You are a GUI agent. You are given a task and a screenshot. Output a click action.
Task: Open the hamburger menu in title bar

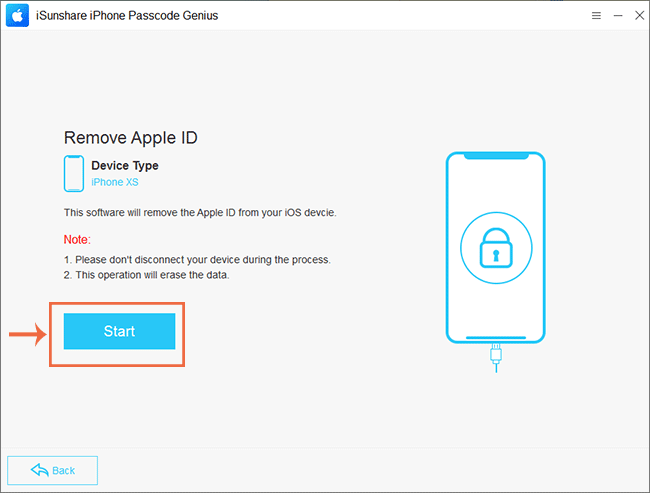coord(596,16)
